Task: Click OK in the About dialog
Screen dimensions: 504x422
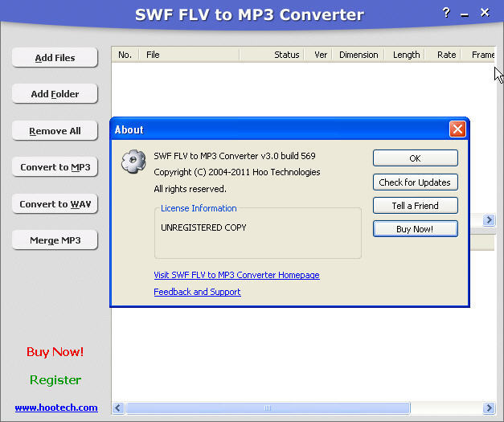Action: coord(416,158)
